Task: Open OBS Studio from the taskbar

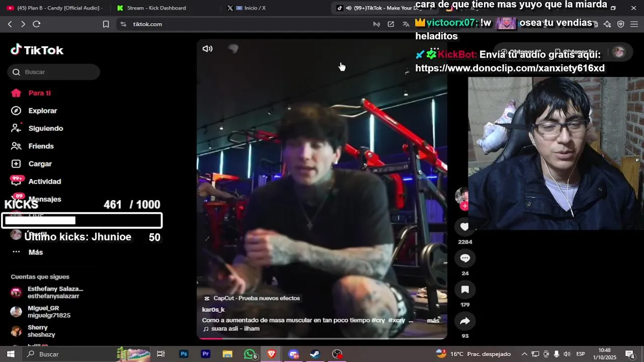Action: pos(338,354)
